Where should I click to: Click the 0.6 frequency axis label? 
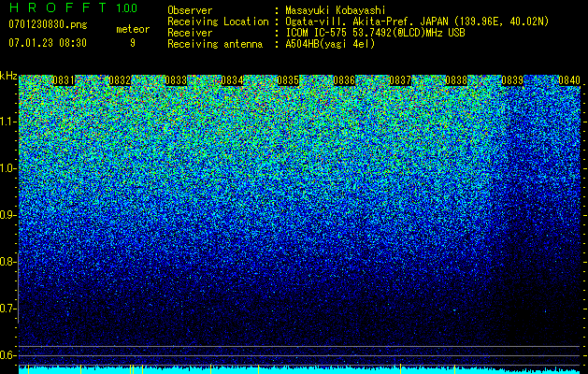[7, 355]
